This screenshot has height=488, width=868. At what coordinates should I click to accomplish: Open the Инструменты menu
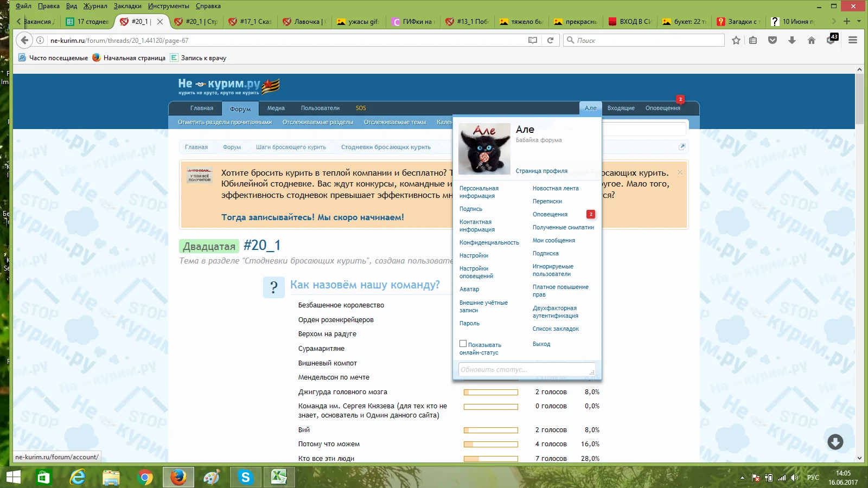pos(169,6)
